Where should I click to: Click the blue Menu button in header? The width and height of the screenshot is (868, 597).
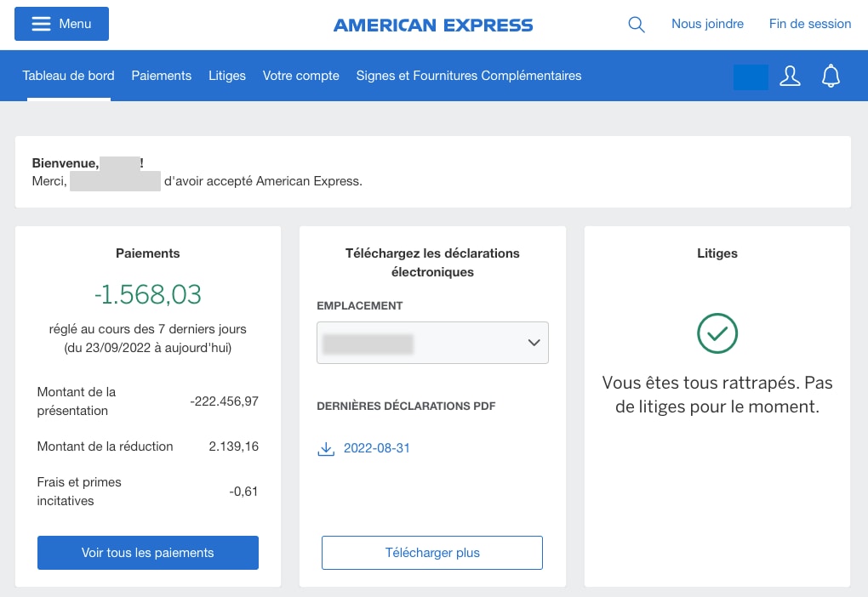(x=61, y=24)
